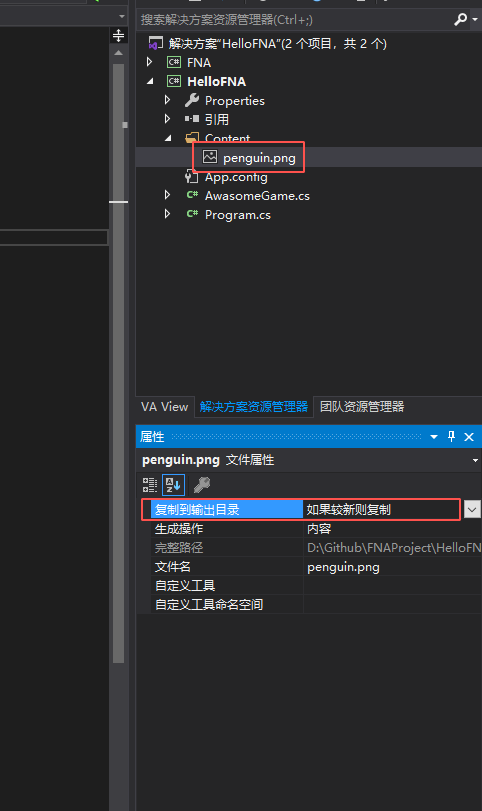
Task: Open property pages wrench icon
Action: point(202,485)
